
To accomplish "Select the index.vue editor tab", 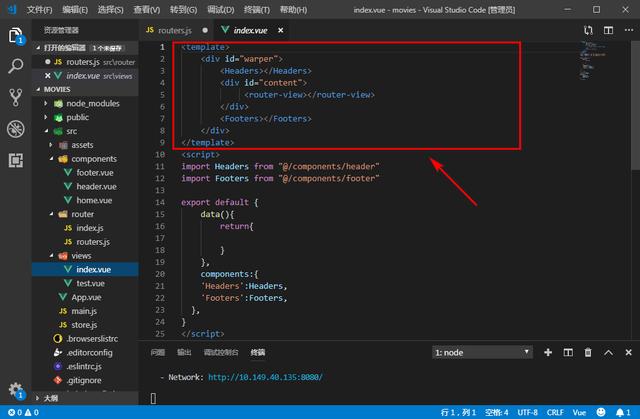I will click(x=250, y=30).
